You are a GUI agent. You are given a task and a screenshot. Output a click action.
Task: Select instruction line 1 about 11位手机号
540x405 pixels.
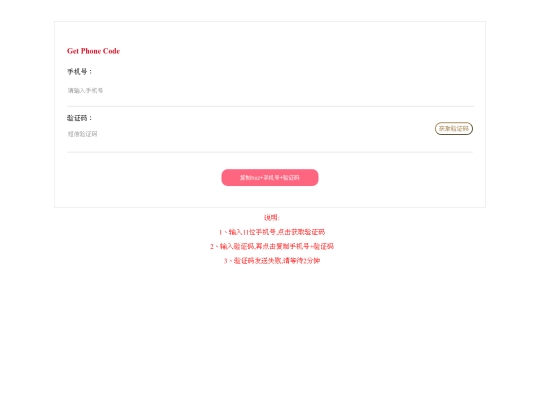272,232
